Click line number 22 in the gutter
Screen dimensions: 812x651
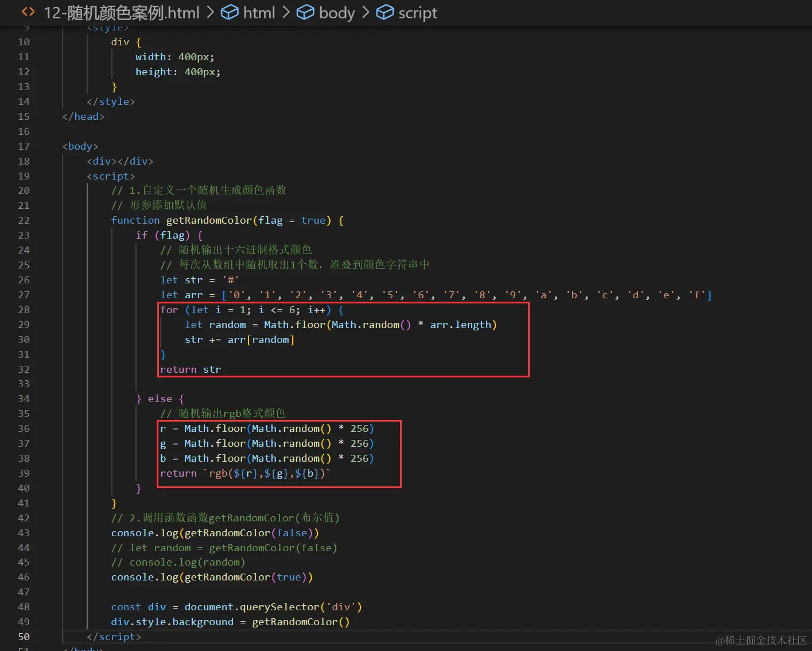pos(24,220)
